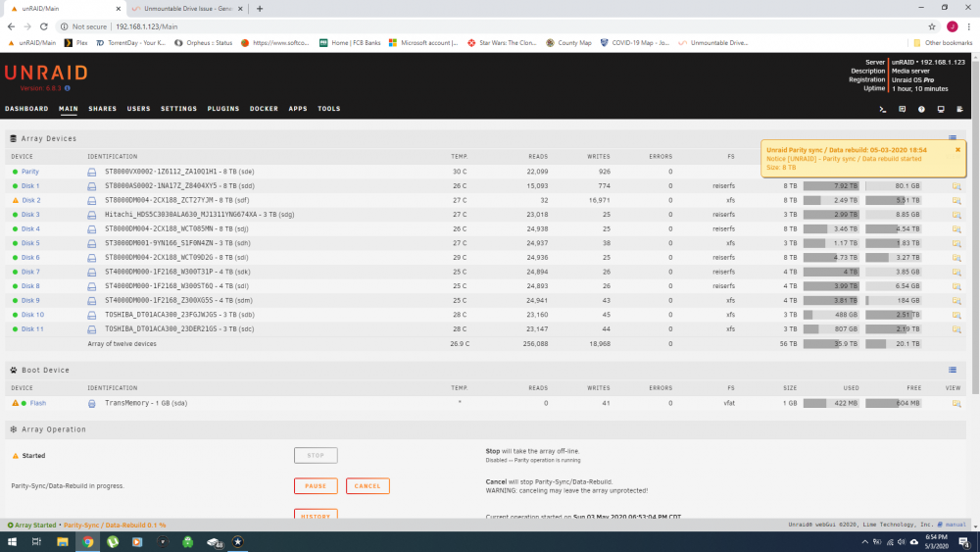Click the Disk 7 drive log icon
The height and width of the screenshot is (552, 980).
coord(92,272)
